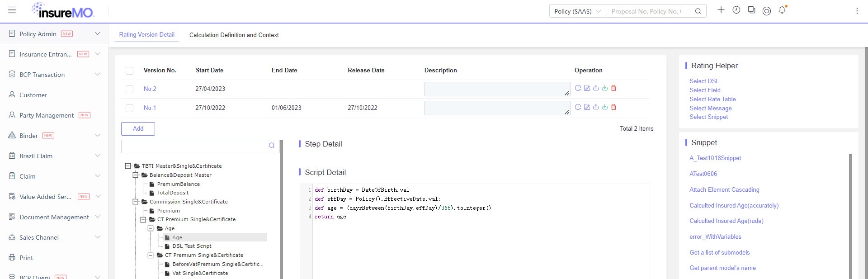Image resolution: width=868 pixels, height=279 pixels.
Task: Collapse the Commission Single&Certificate tree node
Action: pyautogui.click(x=135, y=202)
